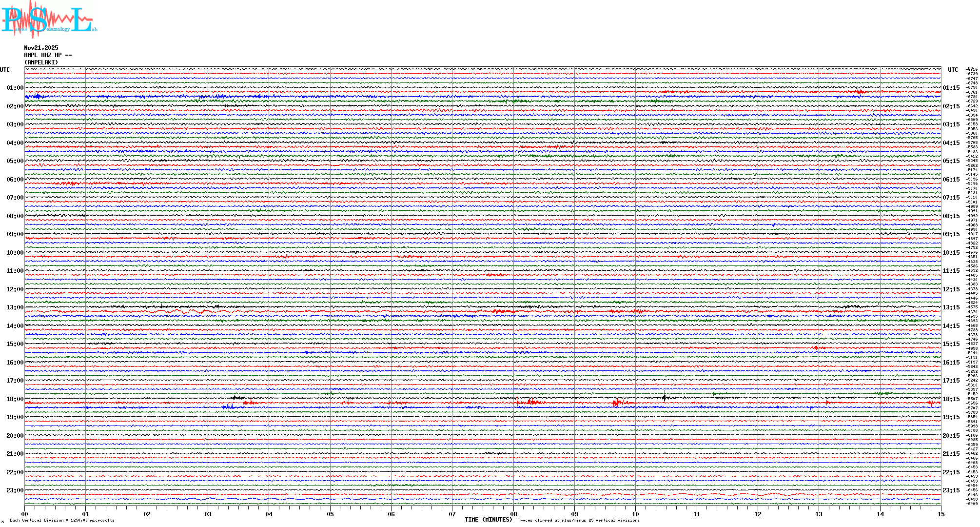Click the black spike on 18:00 trace
980x527 pixels.
664,397
